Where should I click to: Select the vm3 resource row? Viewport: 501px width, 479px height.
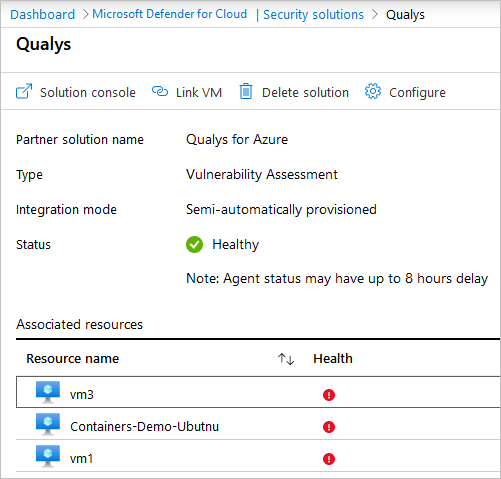[258, 392]
